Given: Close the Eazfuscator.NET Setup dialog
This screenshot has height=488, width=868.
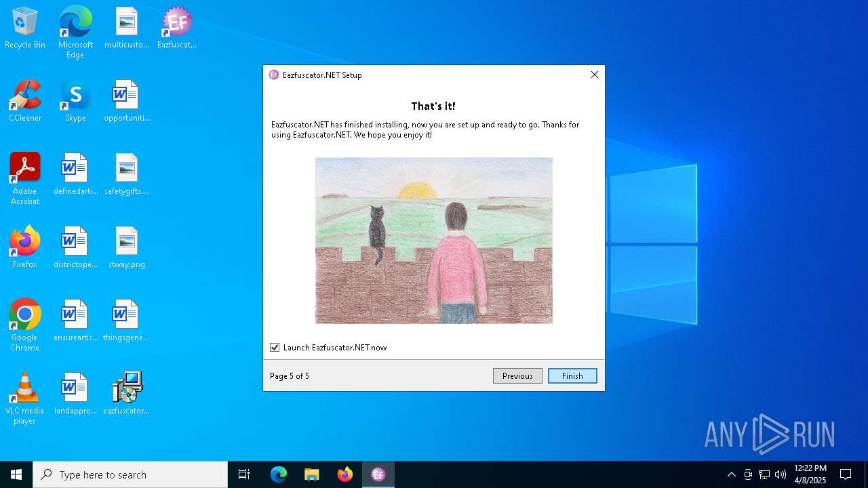Looking at the screenshot, I should (595, 75).
